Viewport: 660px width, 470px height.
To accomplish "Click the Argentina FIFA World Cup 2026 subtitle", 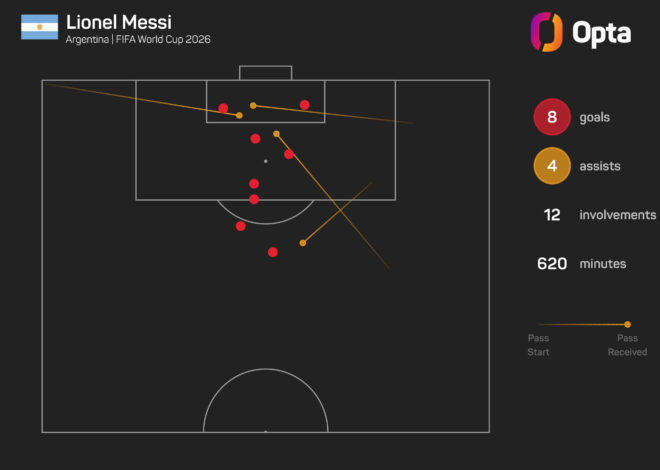I will 138,40.
